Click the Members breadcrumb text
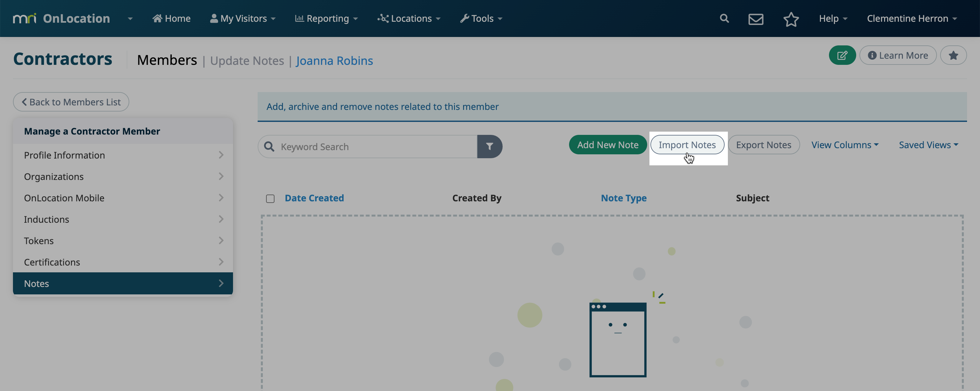The image size is (980, 391). point(167,60)
